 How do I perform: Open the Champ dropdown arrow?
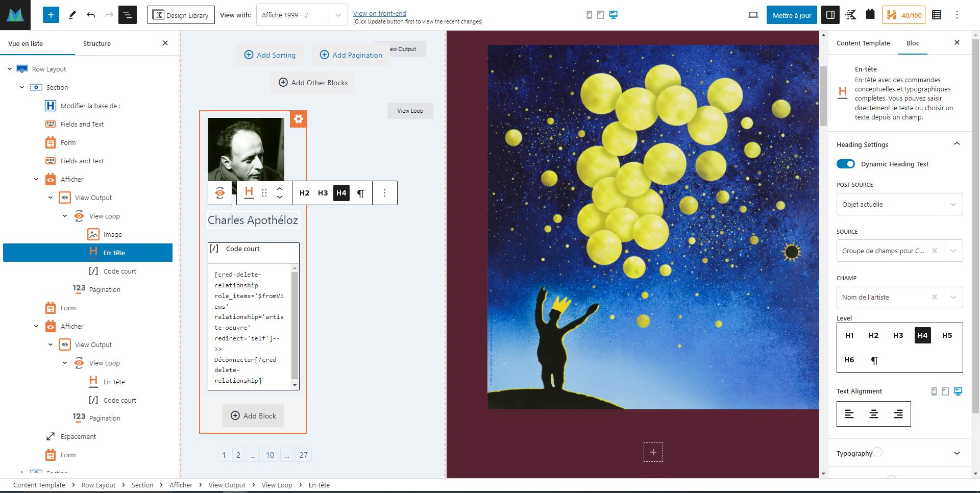pos(953,297)
